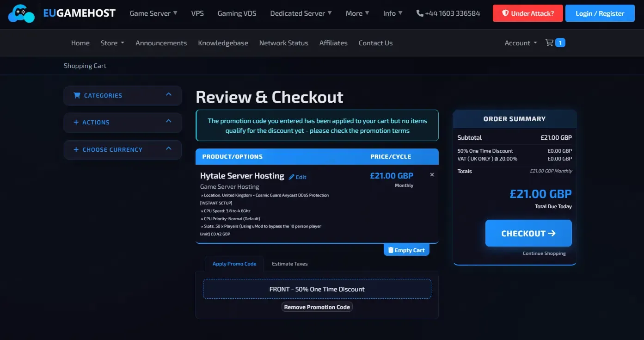Open the shopping cart icon in navbar
The width and height of the screenshot is (644, 340).
(x=549, y=43)
